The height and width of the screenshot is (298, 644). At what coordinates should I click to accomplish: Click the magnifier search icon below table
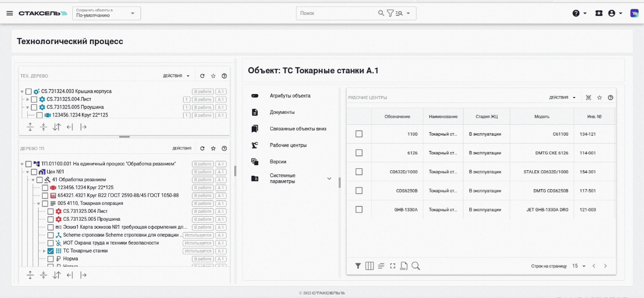point(415,266)
